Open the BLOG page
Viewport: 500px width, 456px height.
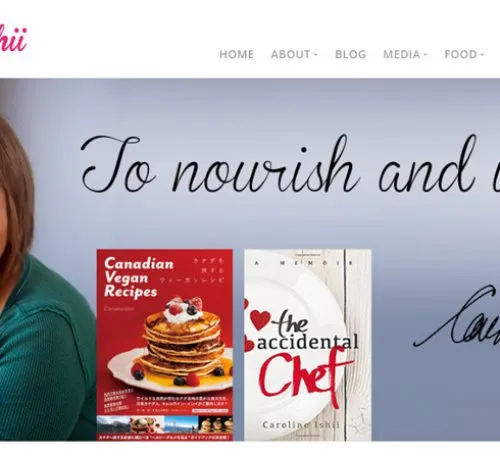coord(351,54)
